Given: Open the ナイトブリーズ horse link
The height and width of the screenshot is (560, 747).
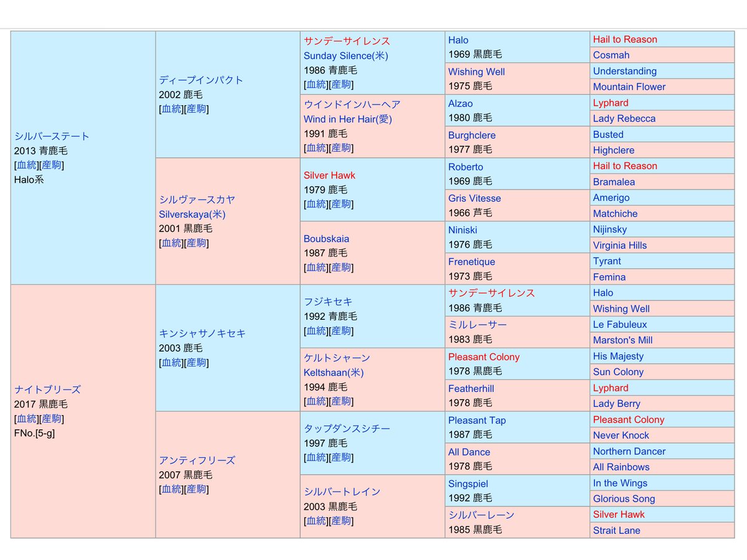Looking at the screenshot, I should coord(47,390).
